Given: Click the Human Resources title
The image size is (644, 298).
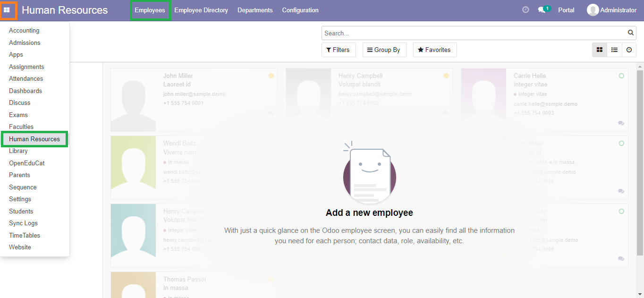Looking at the screenshot, I should 65,10.
